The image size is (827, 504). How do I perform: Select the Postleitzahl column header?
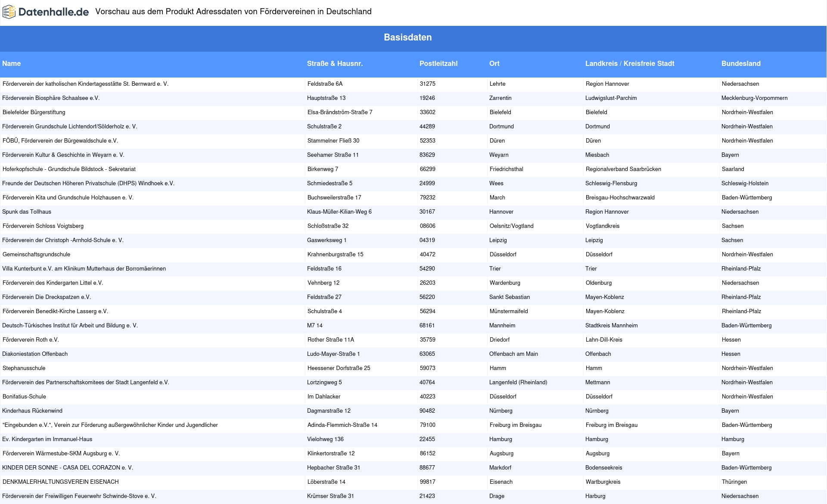(438, 63)
